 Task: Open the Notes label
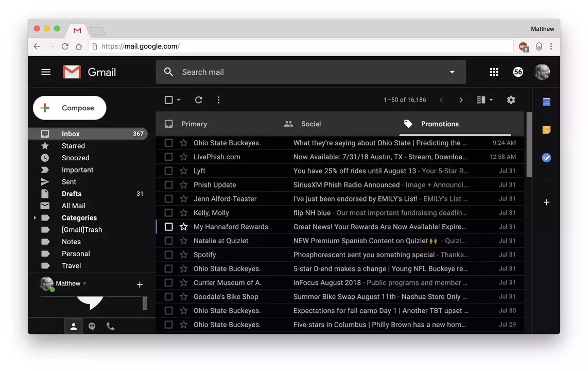tap(88, 242)
